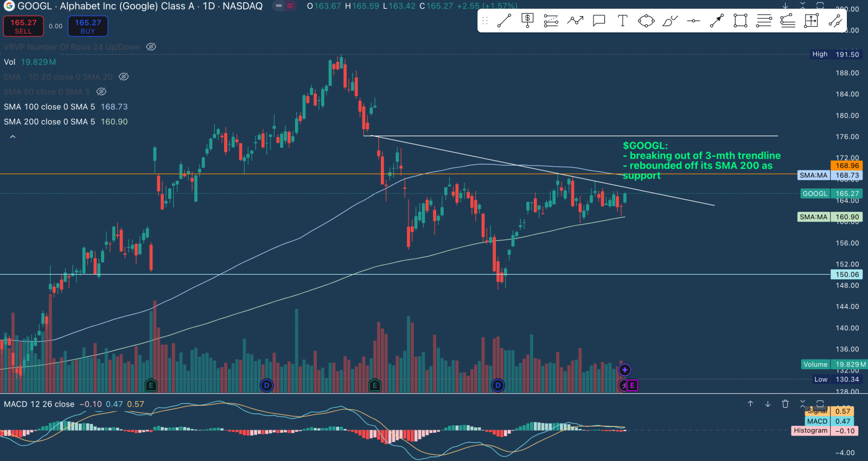
Task: Click the Signal 0.57 MACD label
Action: point(830,412)
